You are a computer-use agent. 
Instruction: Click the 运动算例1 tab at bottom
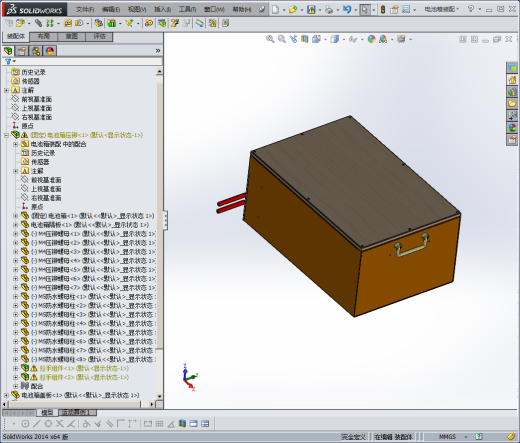click(x=77, y=412)
